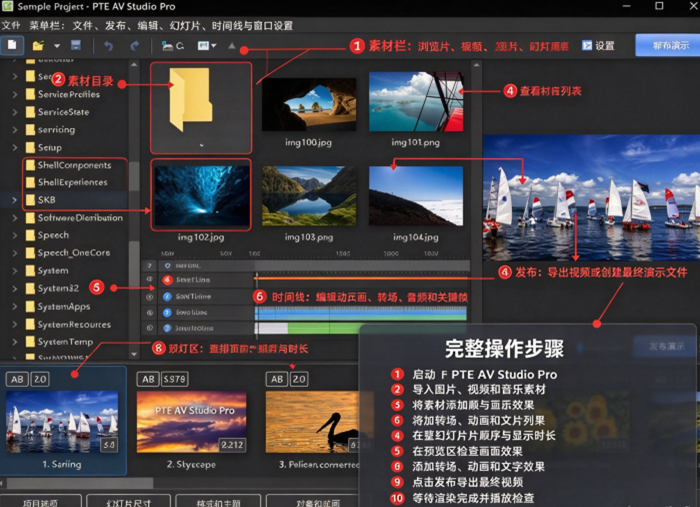This screenshot has height=507, width=700.
Task: Select the img102.jpg blue cave thumbnail
Action: click(x=201, y=196)
